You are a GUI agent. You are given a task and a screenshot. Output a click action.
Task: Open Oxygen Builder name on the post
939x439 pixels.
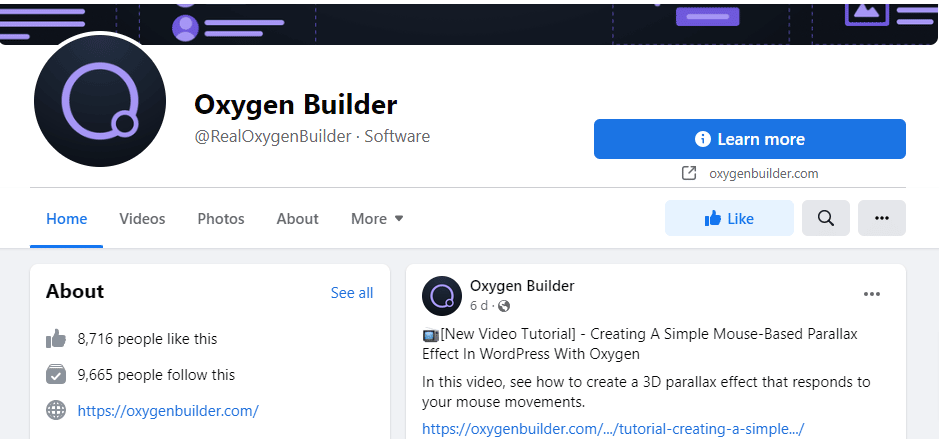click(522, 286)
